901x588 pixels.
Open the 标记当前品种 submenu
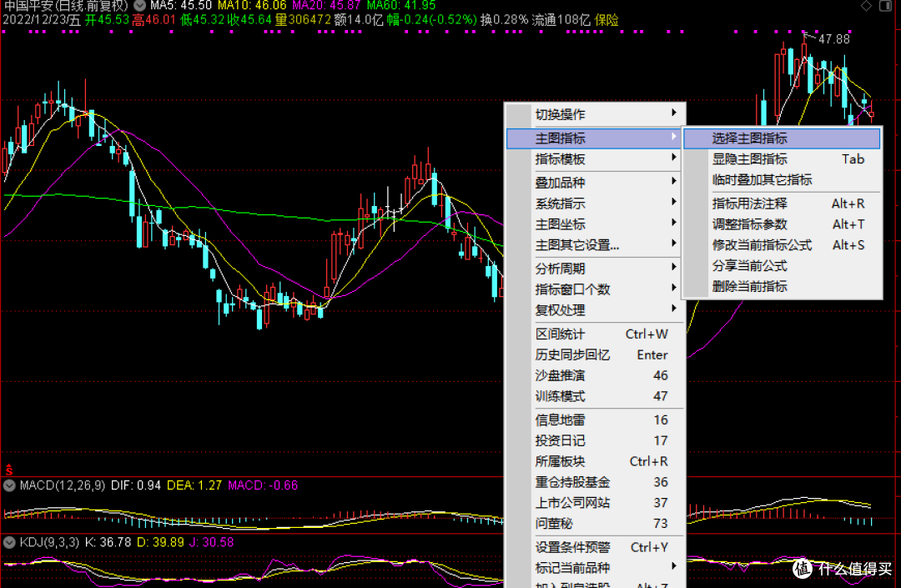tap(596, 568)
